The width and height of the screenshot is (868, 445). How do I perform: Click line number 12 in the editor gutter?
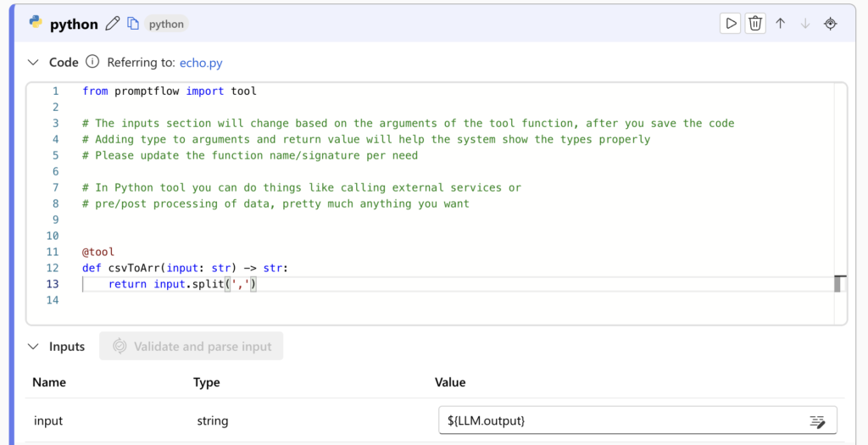(53, 268)
